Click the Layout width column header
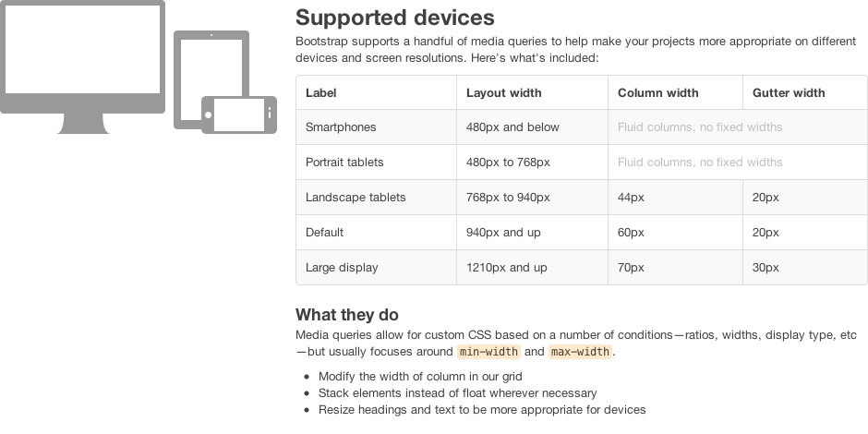The width and height of the screenshot is (868, 434). coord(504,93)
